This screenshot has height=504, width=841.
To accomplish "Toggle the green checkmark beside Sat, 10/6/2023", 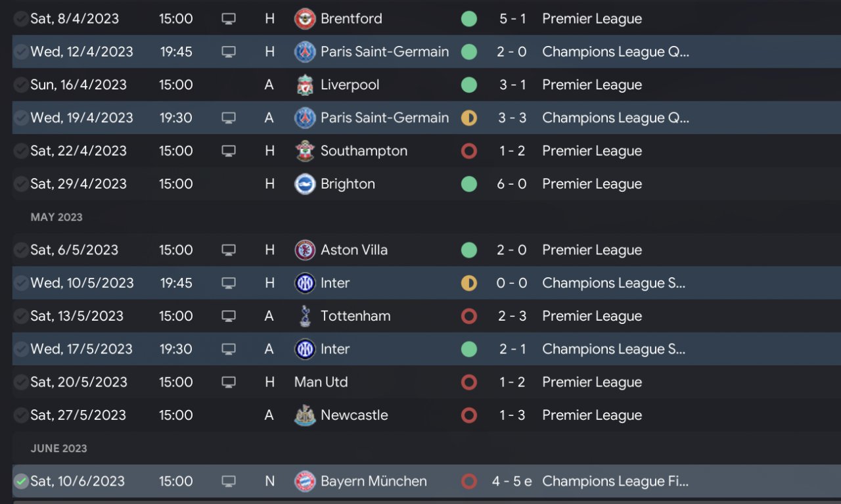I will pos(21,481).
